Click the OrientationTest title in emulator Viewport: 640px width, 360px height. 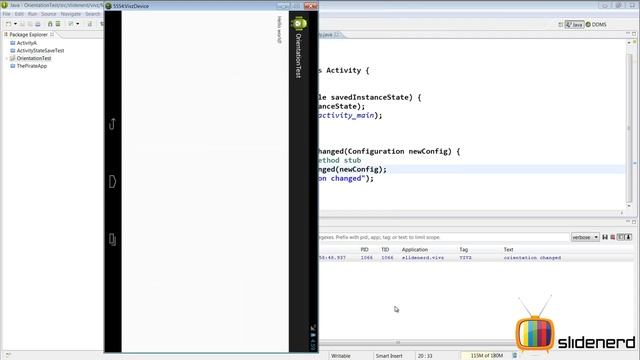pyautogui.click(x=298, y=56)
